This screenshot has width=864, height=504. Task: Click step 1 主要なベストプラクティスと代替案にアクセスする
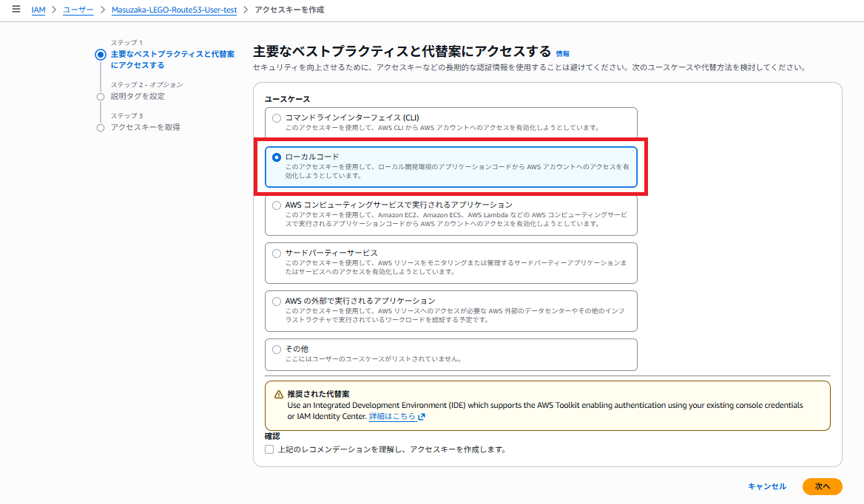point(161,59)
